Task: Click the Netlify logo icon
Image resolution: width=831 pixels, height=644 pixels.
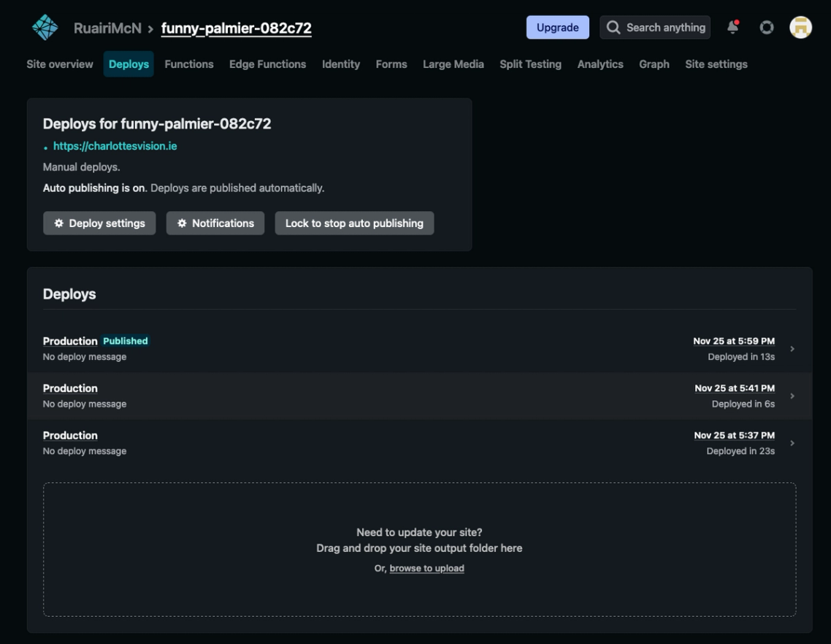Action: (x=45, y=27)
